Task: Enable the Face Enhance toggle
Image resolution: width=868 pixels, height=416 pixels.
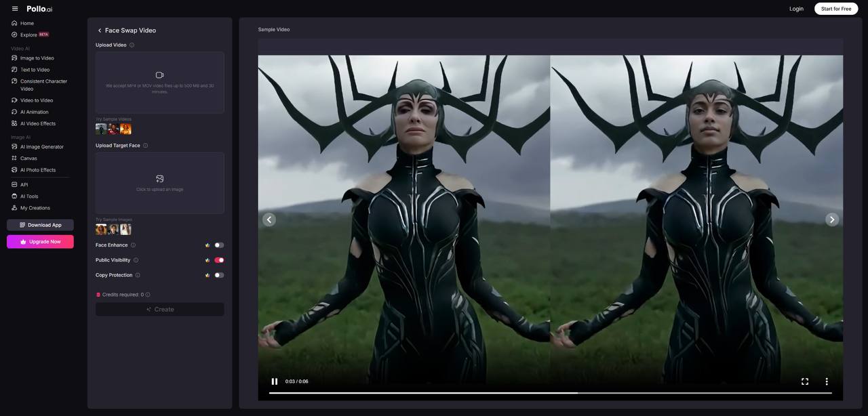Action: pyautogui.click(x=219, y=245)
